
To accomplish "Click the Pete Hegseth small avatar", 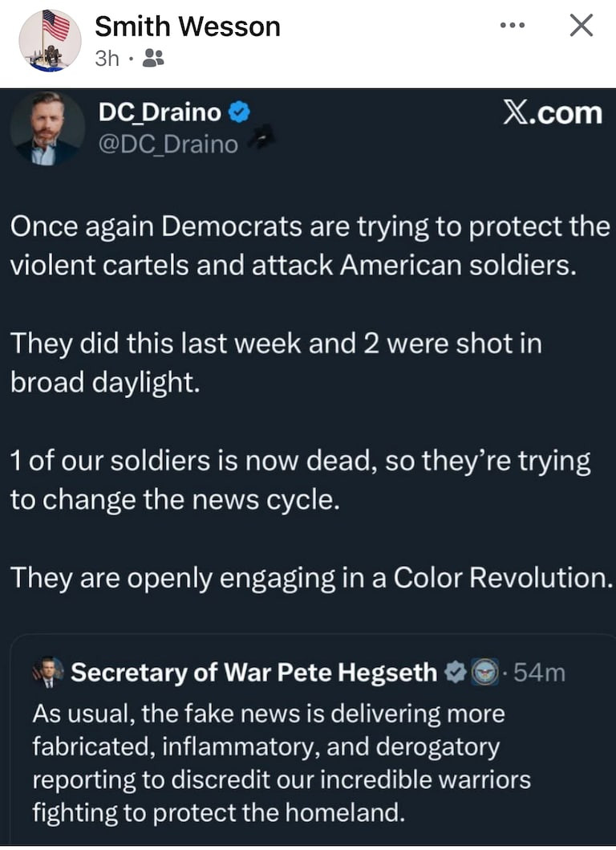I will [47, 672].
